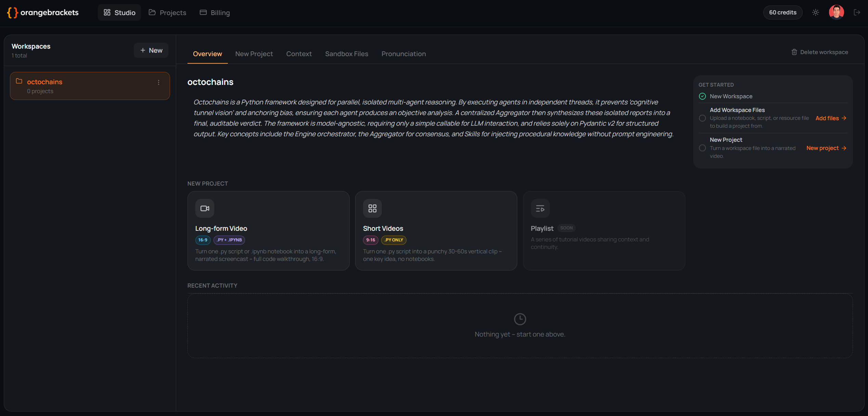Click the Short Videos grid icon
Screen dimensions: 868x416
372,208
